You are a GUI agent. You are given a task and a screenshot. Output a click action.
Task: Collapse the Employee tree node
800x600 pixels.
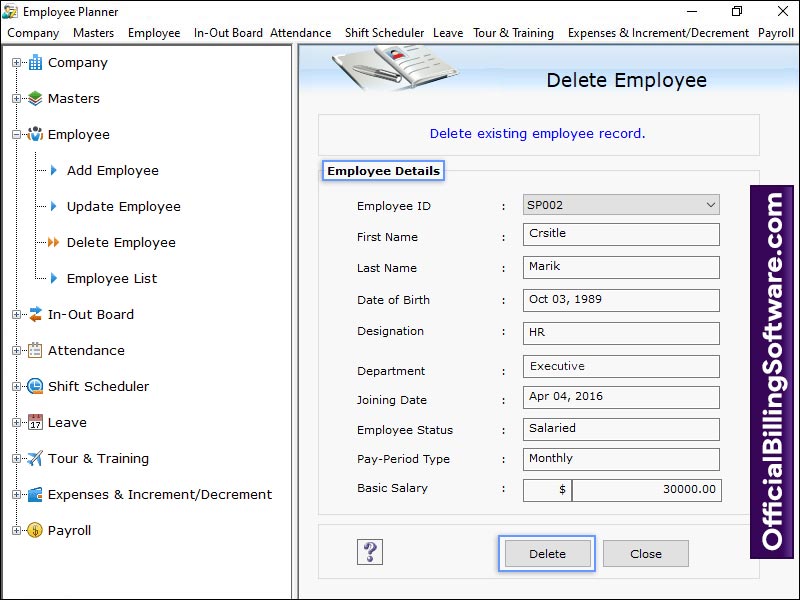[16, 135]
